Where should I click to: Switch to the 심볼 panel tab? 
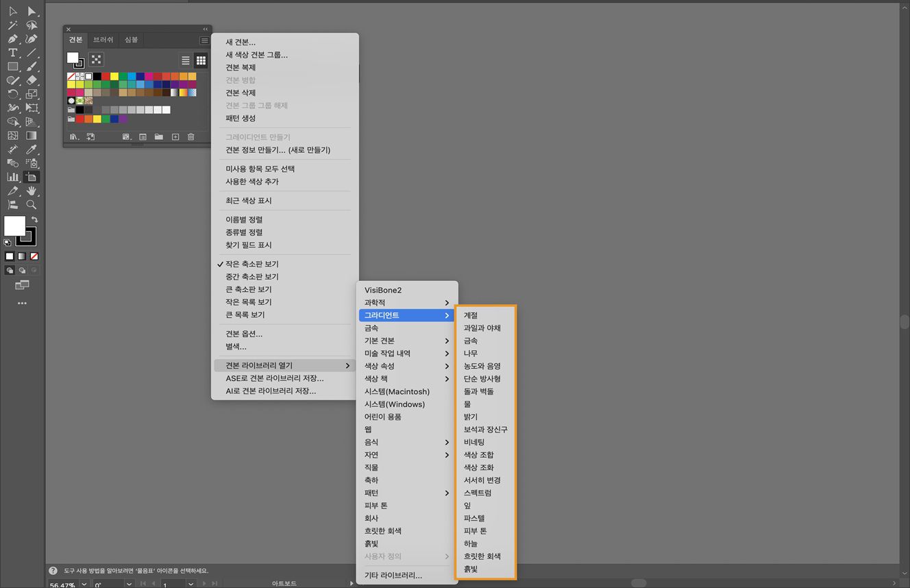(x=131, y=40)
